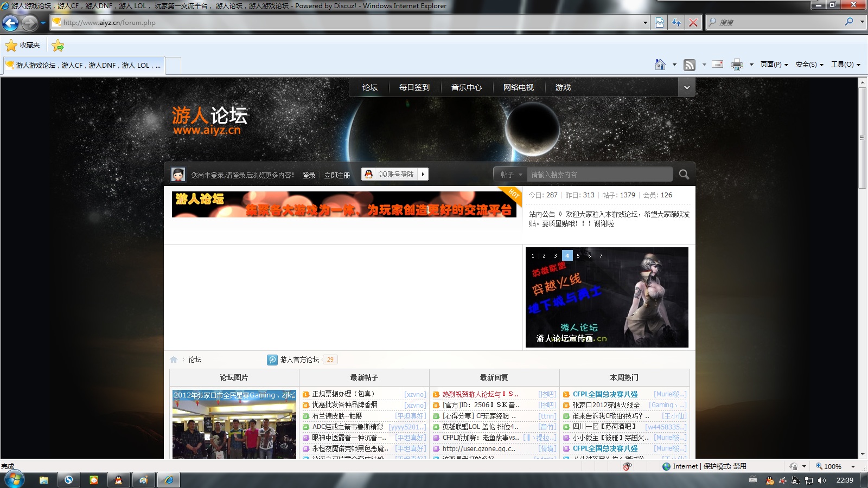Open 工具(O) menu
The height and width of the screenshot is (488, 868).
[x=845, y=65]
